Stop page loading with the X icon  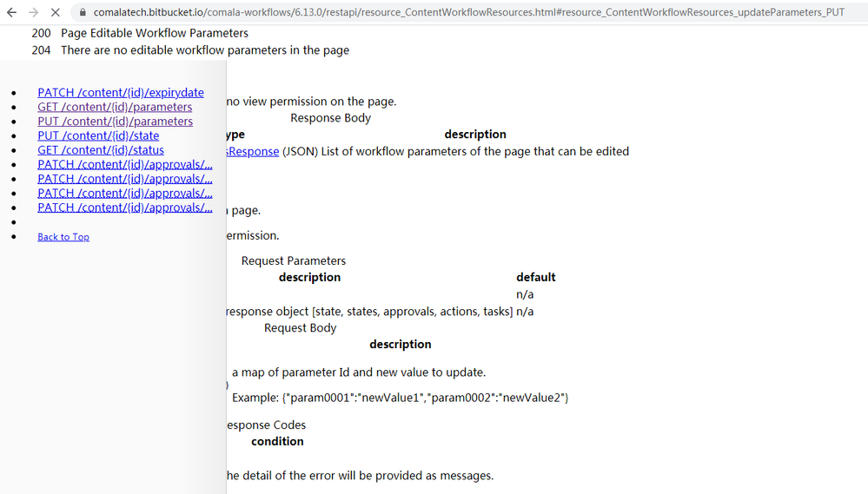pyautogui.click(x=56, y=12)
